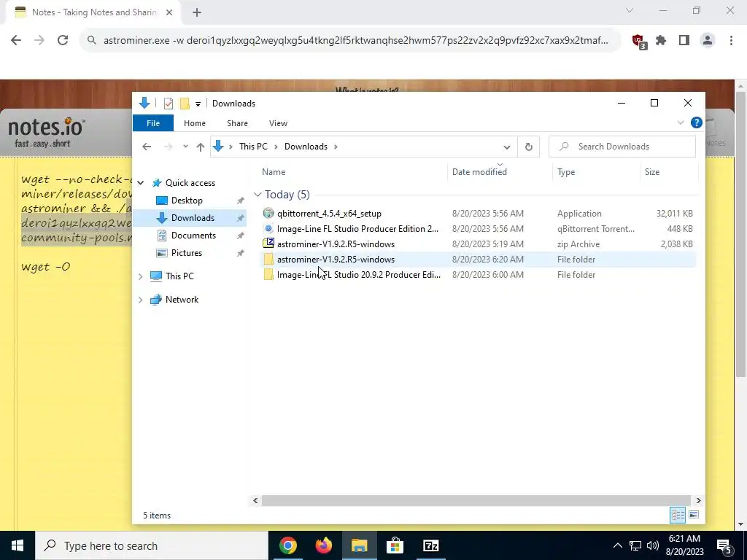Open Microsoft Store from the taskbar
The height and width of the screenshot is (560, 747).
pos(395,545)
